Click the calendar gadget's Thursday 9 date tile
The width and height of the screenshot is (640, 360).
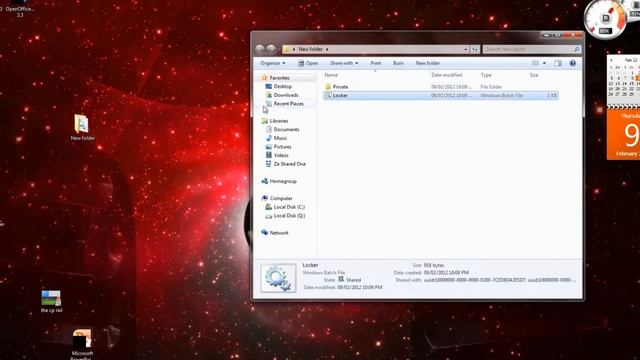[x=623, y=135]
